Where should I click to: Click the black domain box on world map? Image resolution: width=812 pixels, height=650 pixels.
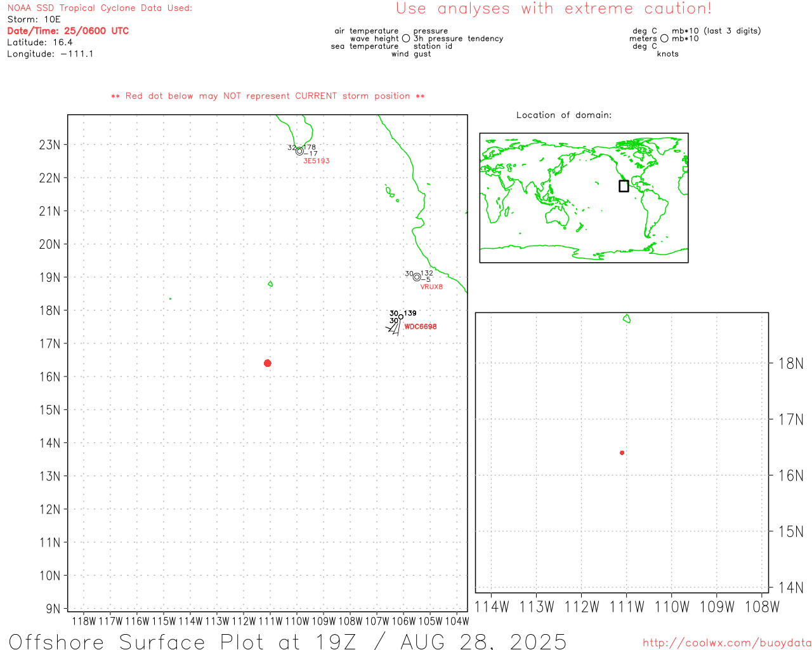[624, 186]
